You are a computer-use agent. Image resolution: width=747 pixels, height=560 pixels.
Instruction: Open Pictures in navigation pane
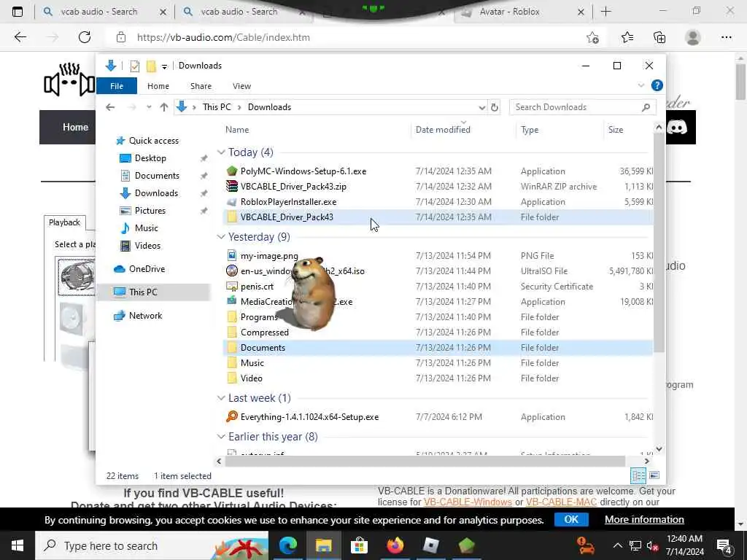click(x=150, y=211)
